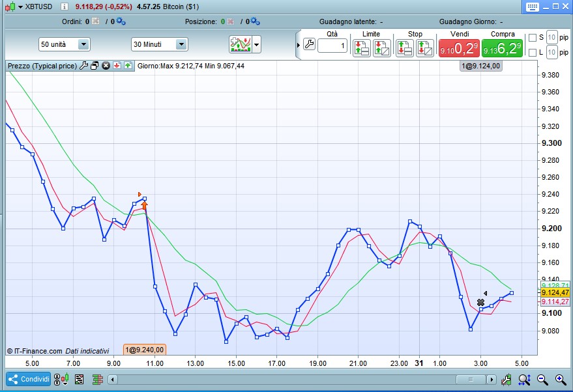Click the candlestick chart-style icon beside XBTUSD
Image resolution: width=573 pixels, height=392 pixels.
pyautogui.click(x=10, y=7)
